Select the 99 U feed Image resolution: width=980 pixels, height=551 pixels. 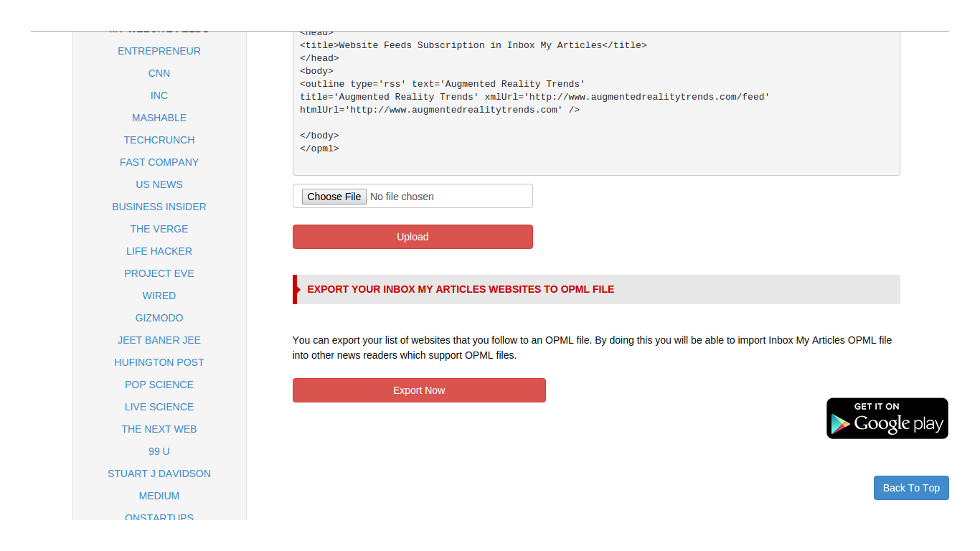159,451
